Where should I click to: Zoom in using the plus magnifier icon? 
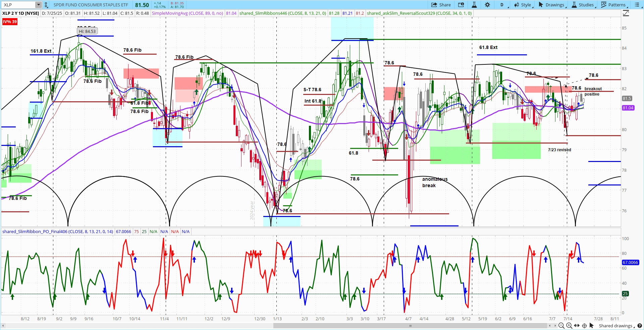coord(569,326)
